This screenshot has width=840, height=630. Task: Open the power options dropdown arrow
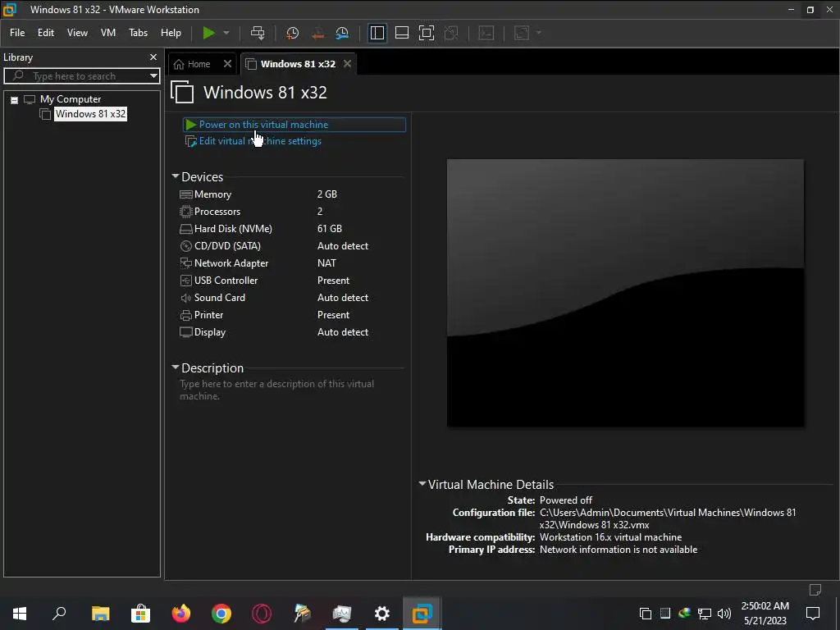click(226, 33)
